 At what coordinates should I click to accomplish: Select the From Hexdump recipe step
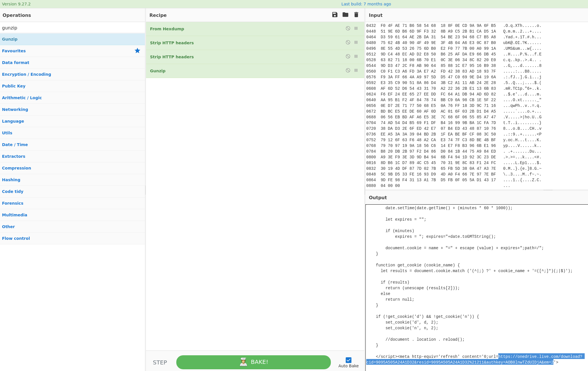click(x=255, y=29)
